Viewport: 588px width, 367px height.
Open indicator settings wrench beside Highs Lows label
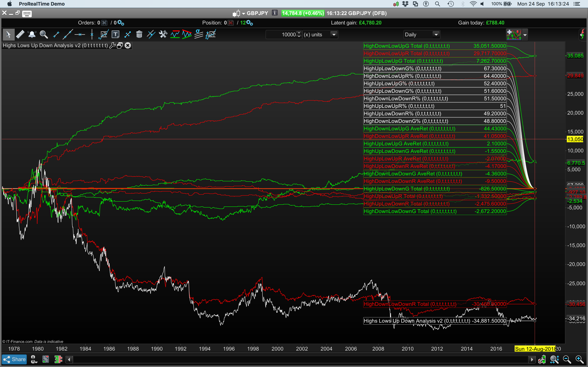pos(112,46)
